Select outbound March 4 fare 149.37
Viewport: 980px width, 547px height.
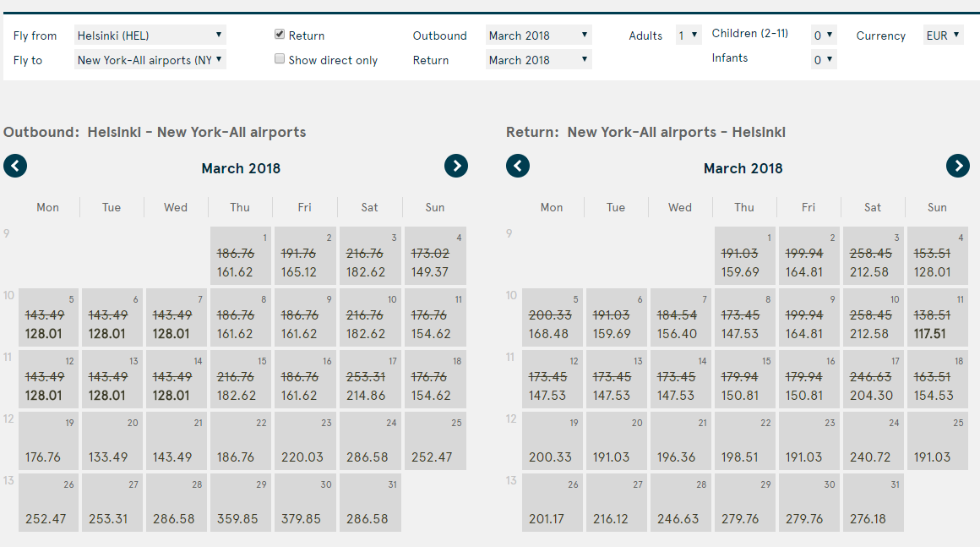[434, 256]
